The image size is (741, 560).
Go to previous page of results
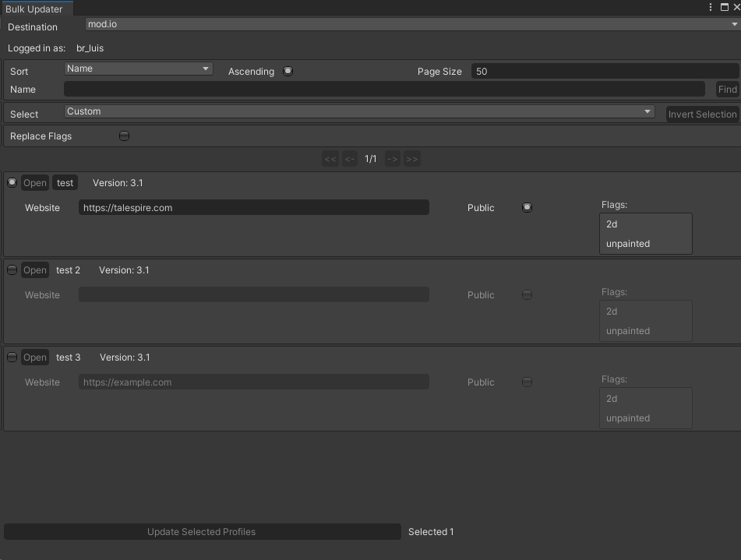click(x=350, y=159)
